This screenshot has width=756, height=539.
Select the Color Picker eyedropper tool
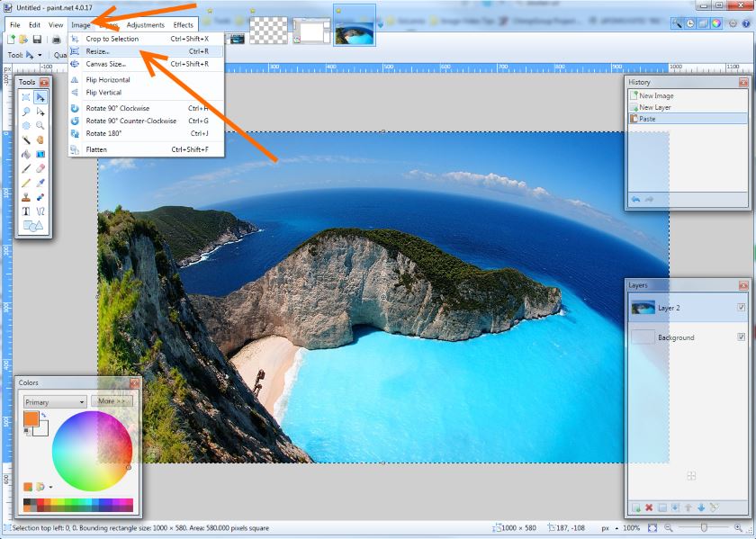click(40, 182)
